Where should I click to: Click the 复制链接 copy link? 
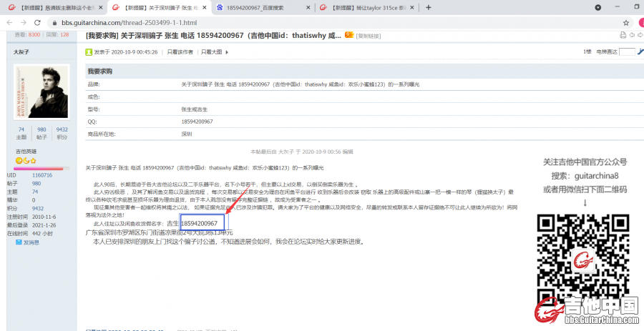(x=369, y=34)
